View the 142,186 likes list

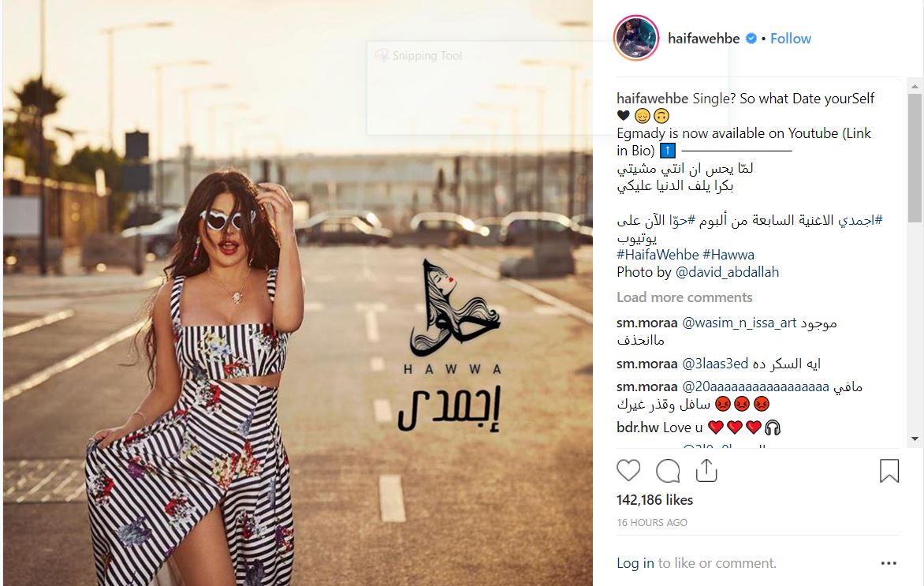654,500
